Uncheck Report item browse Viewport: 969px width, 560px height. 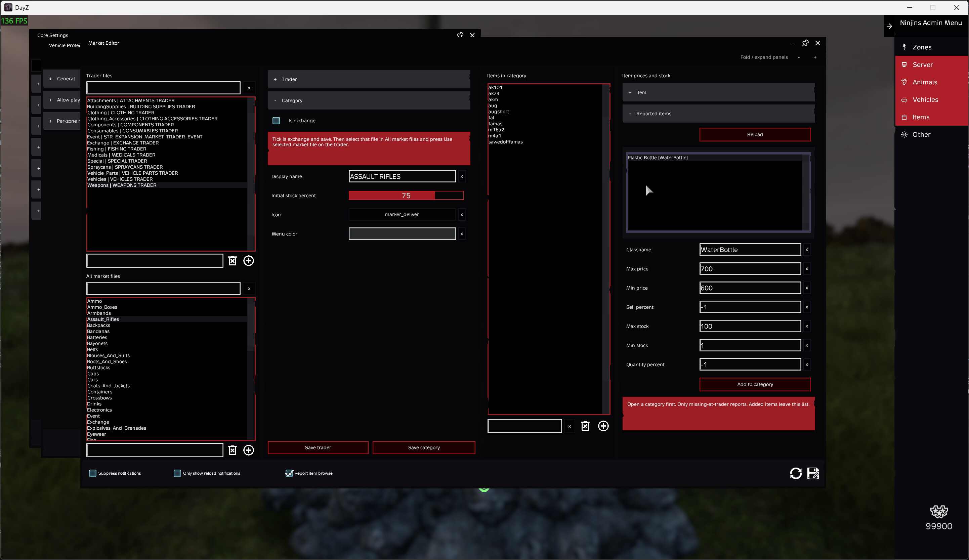[289, 473]
